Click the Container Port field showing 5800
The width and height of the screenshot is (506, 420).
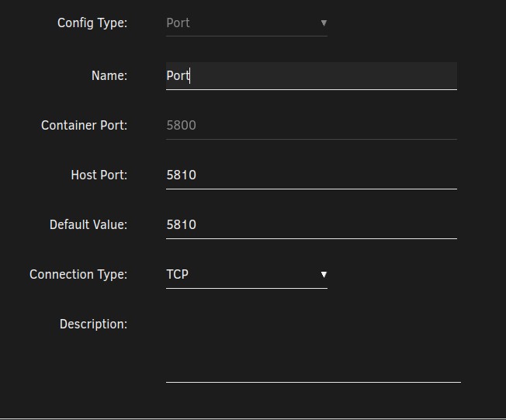click(311, 125)
